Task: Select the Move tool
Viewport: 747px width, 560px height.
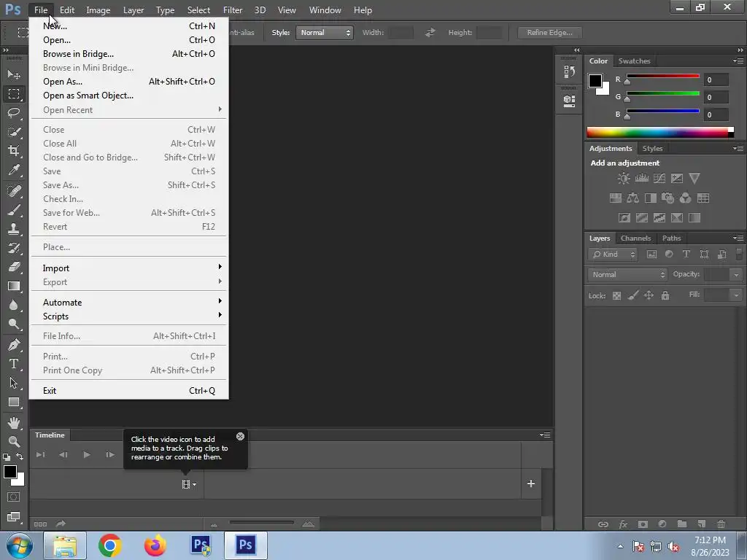Action: point(14,75)
